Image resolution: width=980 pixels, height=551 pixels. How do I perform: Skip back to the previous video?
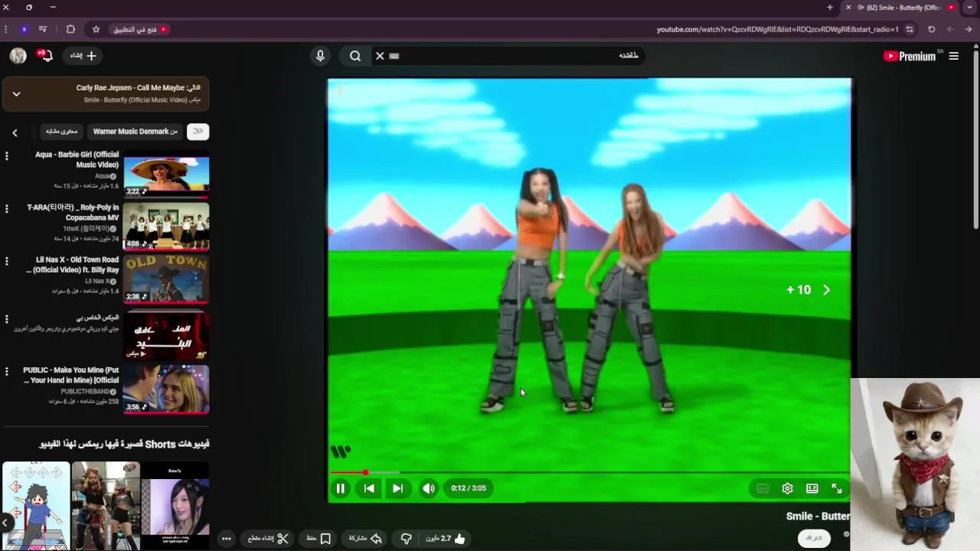(369, 488)
